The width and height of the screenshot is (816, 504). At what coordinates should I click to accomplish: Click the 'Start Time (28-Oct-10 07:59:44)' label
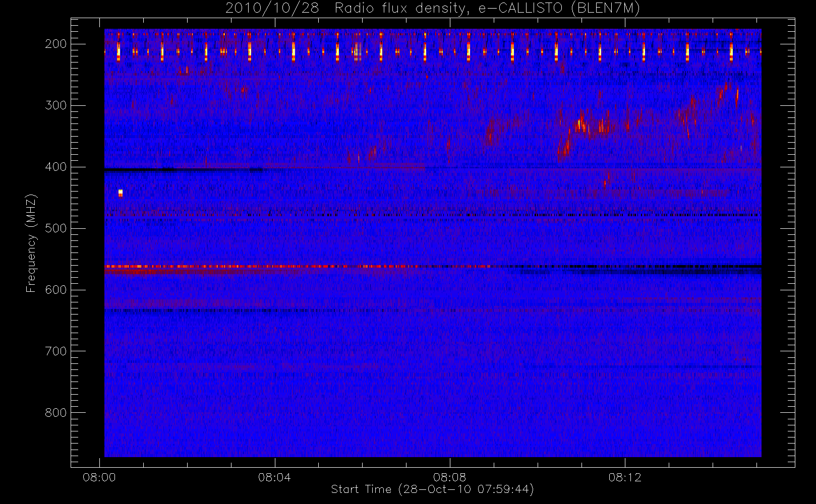coord(432,489)
